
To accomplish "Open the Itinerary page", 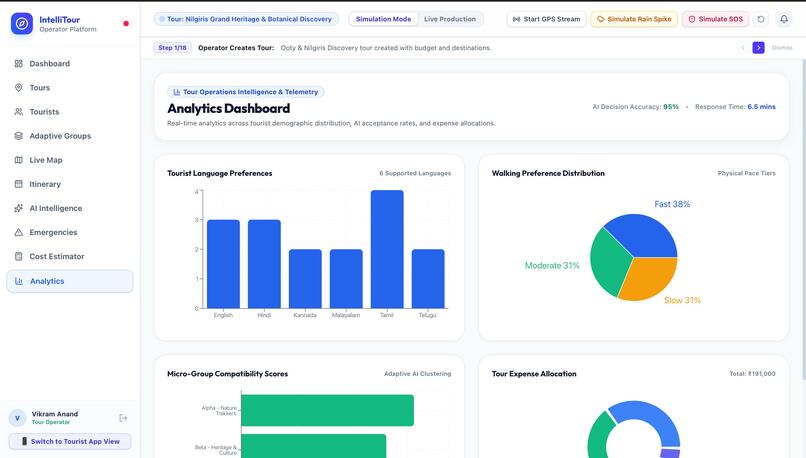I will pos(69,184).
